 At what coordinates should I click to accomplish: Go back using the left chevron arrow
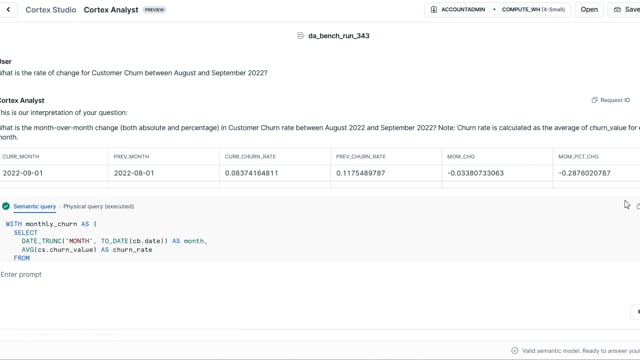8,9
